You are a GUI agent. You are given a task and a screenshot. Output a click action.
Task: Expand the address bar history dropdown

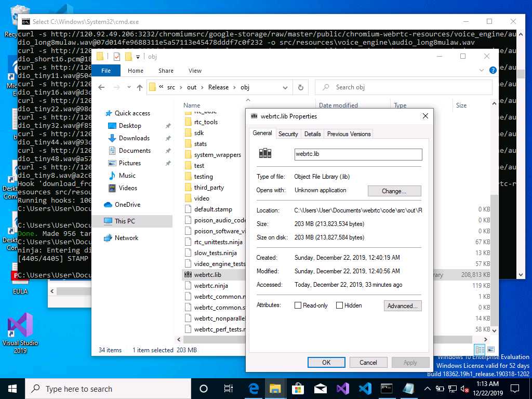coord(285,87)
